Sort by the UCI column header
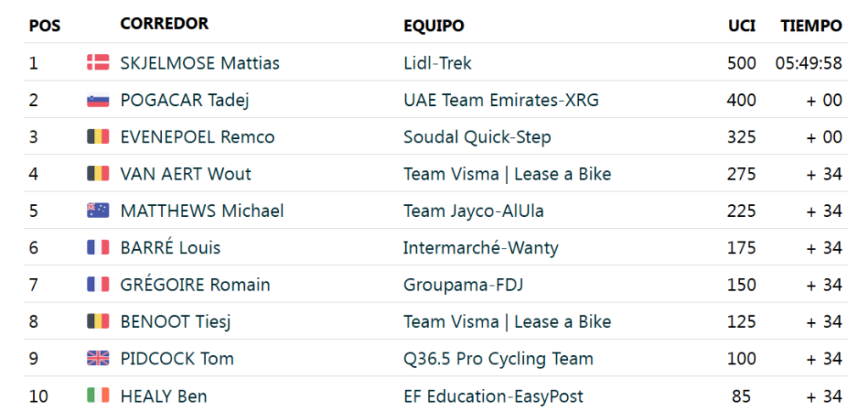This screenshot has width=868, height=411. (x=742, y=25)
